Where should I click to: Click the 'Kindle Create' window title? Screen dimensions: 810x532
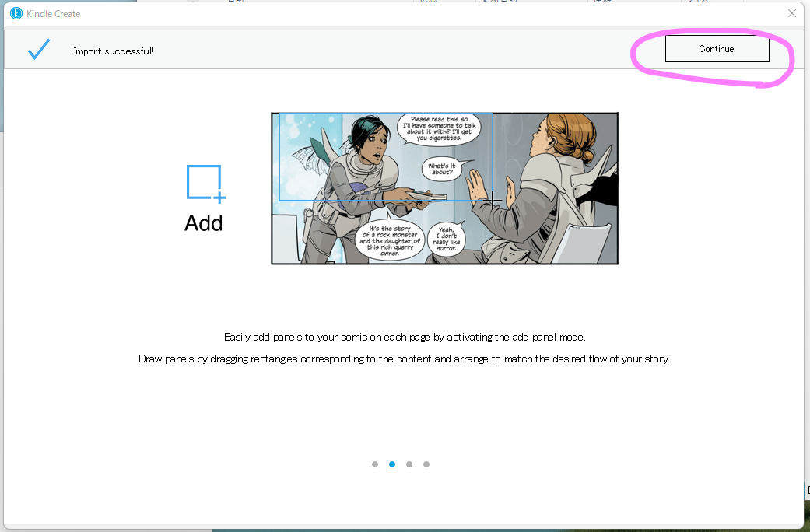pyautogui.click(x=53, y=14)
